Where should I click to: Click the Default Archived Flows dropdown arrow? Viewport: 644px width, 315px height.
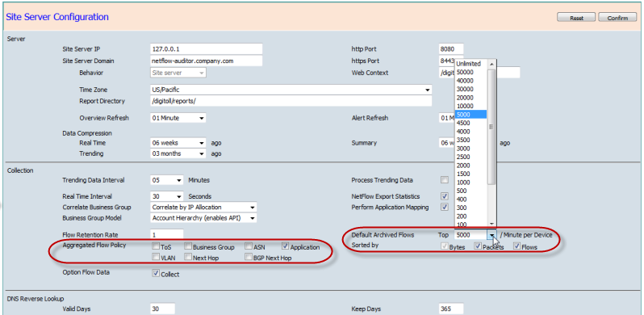pos(492,235)
